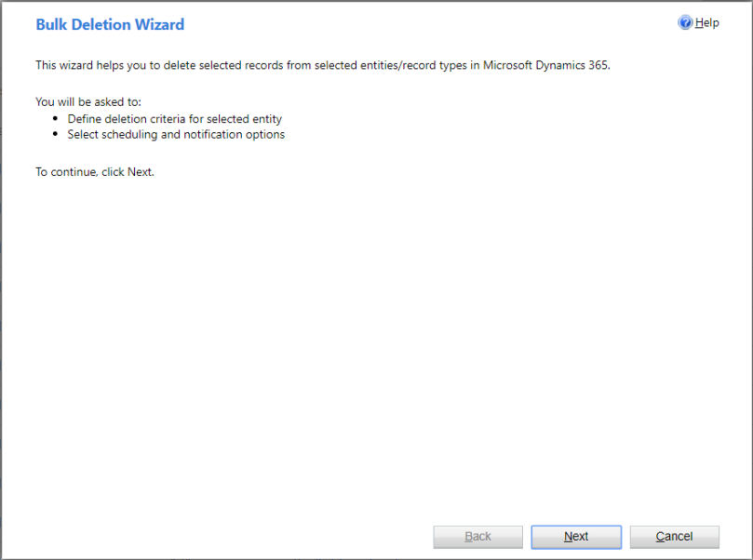Image resolution: width=753 pixels, height=560 pixels.
Task: Click the Bulk Deletion Wizard title heading
Action: [x=110, y=24]
